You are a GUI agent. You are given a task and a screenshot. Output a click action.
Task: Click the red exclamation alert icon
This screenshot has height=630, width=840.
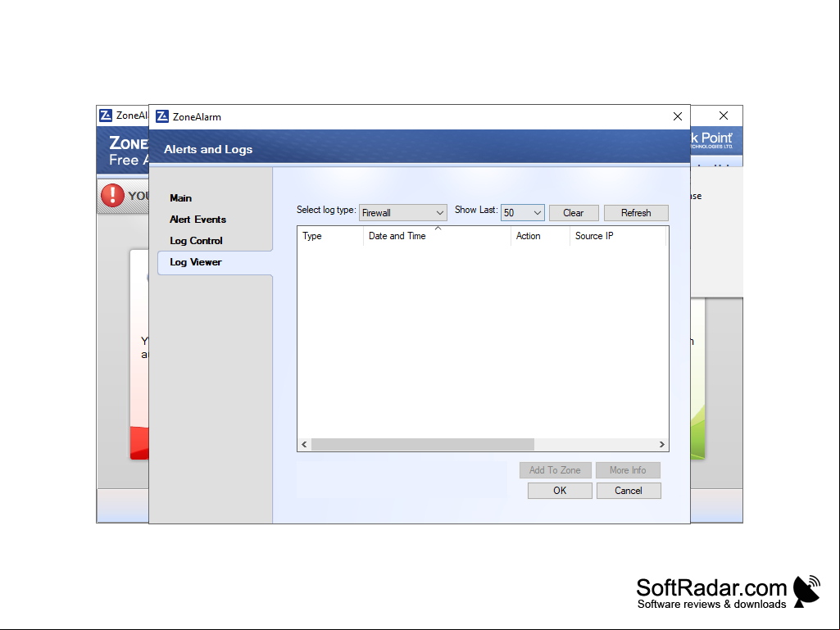(x=112, y=195)
